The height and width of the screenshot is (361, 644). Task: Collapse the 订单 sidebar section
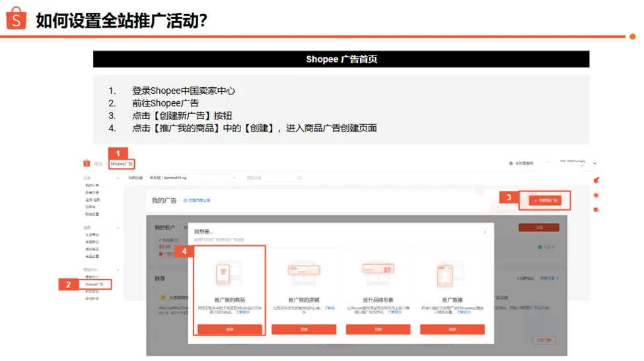pos(118,179)
